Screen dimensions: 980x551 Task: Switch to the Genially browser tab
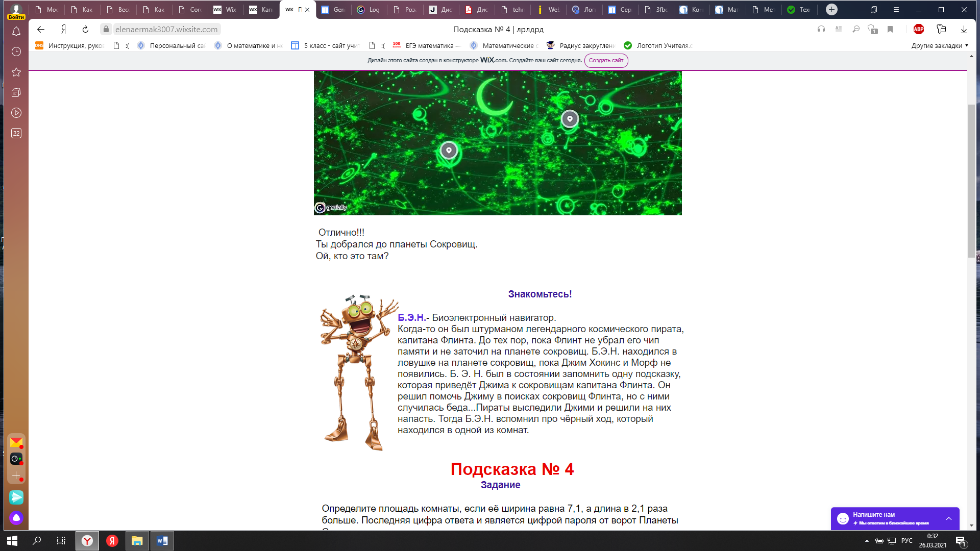click(333, 10)
